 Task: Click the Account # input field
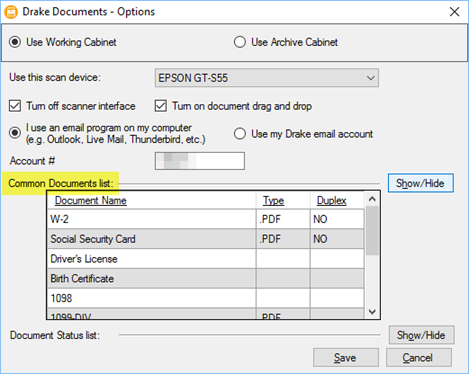tap(200, 161)
